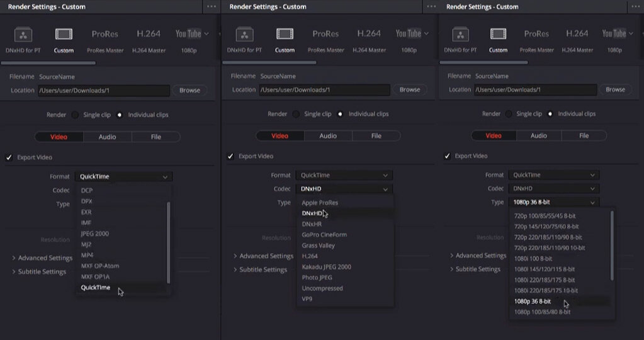Select Custom preset icon in left panel
The image size is (644, 340).
click(x=64, y=34)
